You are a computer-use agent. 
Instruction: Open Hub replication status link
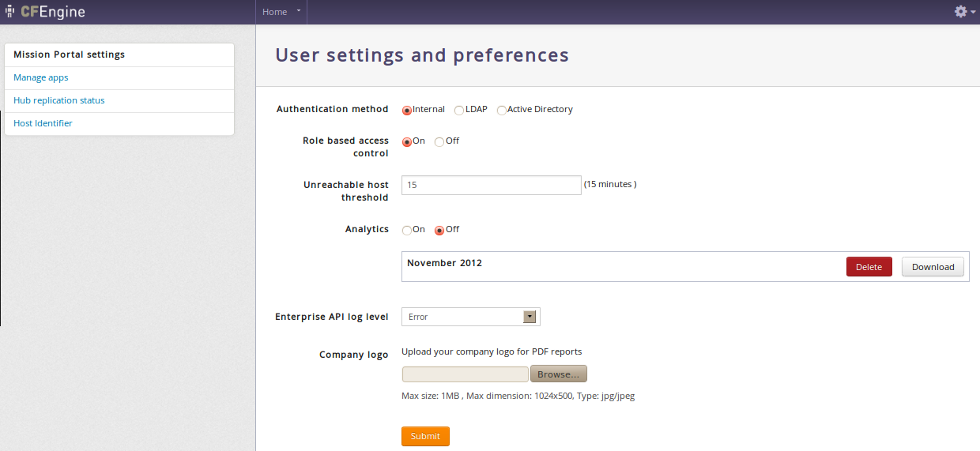(x=59, y=100)
